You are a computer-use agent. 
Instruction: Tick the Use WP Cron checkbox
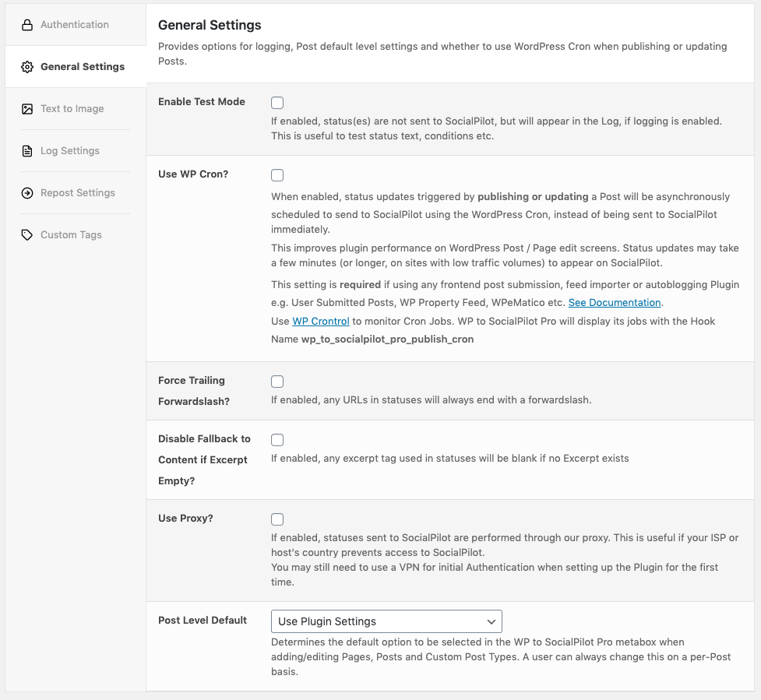(277, 175)
